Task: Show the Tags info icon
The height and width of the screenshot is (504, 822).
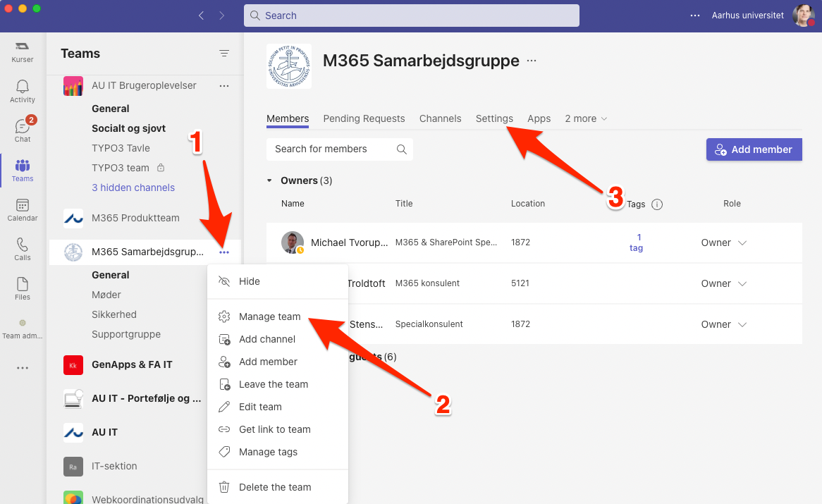Action: tap(657, 204)
